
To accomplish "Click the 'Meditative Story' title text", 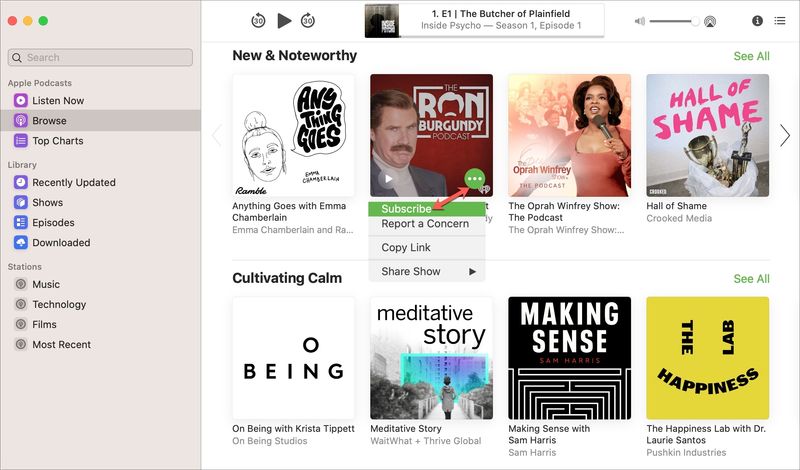I will coord(406,429).
